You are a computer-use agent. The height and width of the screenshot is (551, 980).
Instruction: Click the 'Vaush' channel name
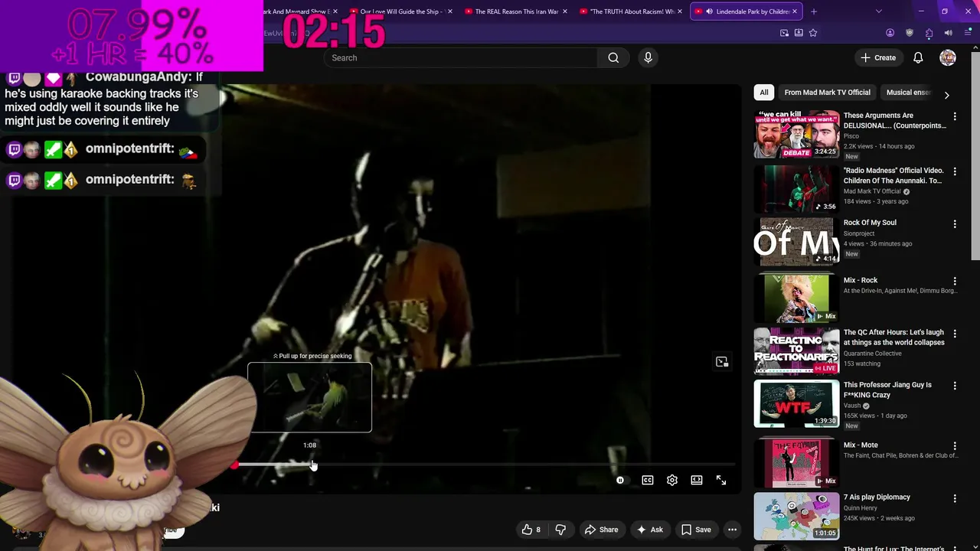pyautogui.click(x=852, y=406)
